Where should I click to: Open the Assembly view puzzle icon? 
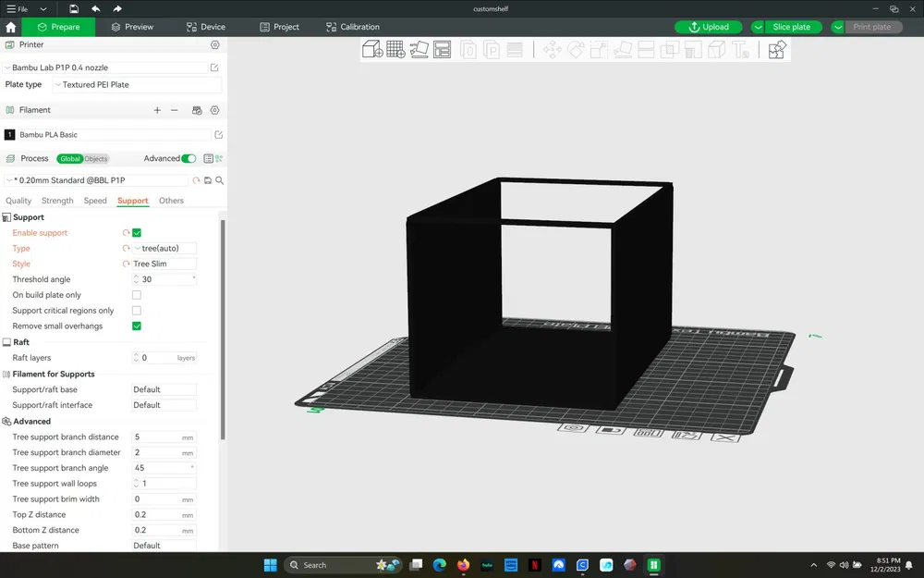(777, 50)
